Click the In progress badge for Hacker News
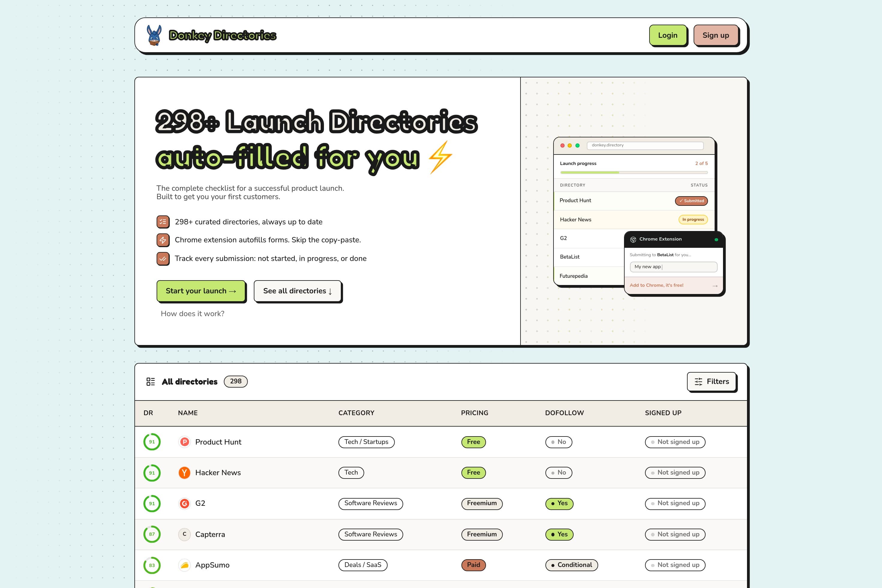Screen dimensions: 882x588 pyautogui.click(x=693, y=219)
